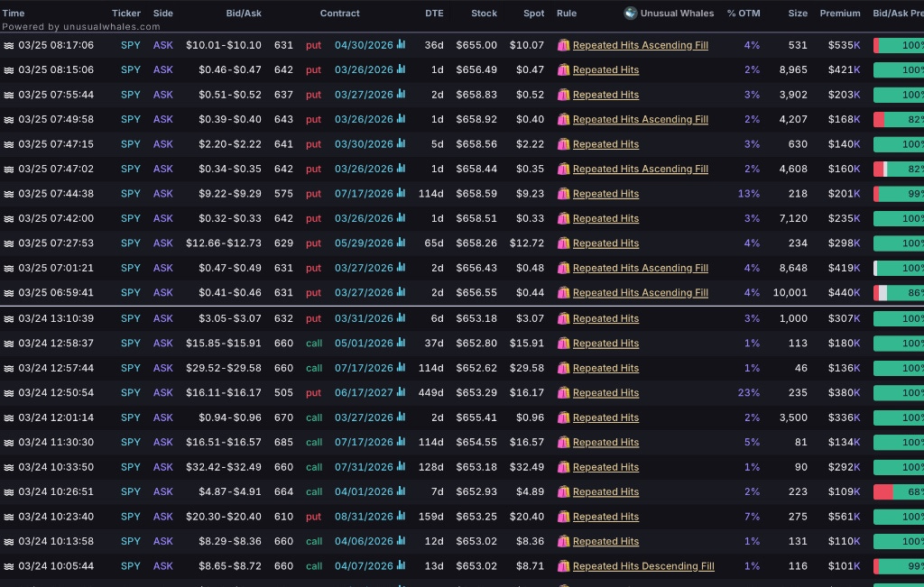This screenshot has width=924, height=587.
Task: Click 82% bid/ask bar in 07:49:58 row
Action: point(898,120)
